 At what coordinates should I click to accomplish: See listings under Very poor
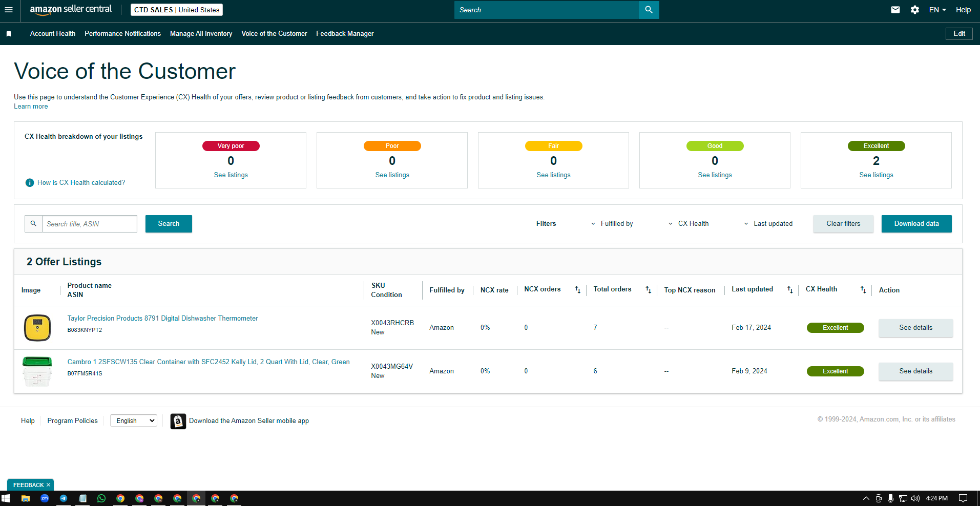coord(231,175)
